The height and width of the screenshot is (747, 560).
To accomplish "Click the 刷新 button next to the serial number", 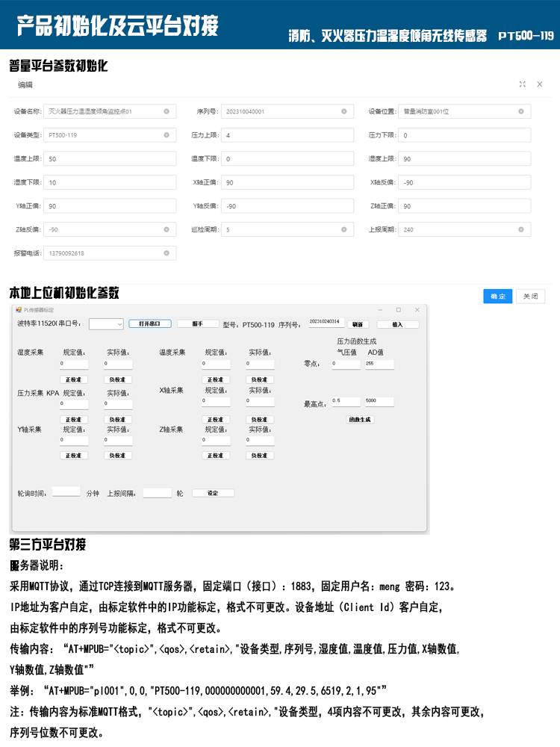I will pyautogui.click(x=358, y=324).
